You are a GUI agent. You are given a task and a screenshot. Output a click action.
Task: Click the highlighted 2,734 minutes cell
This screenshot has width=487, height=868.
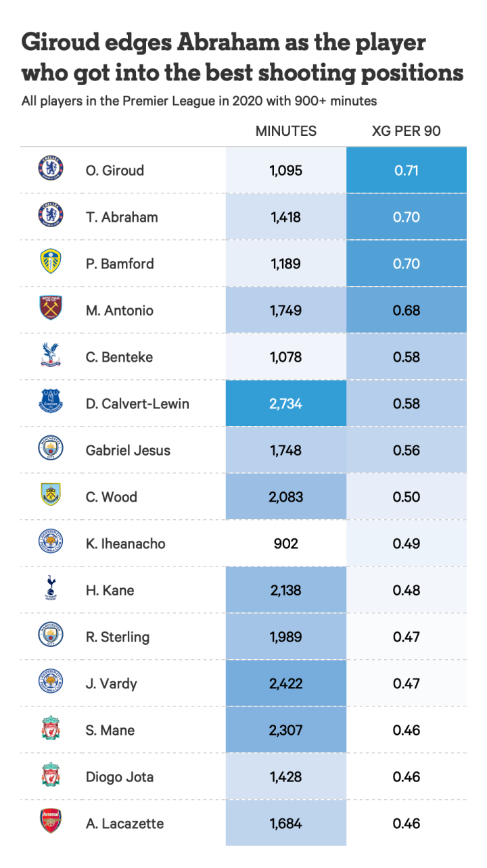point(285,404)
